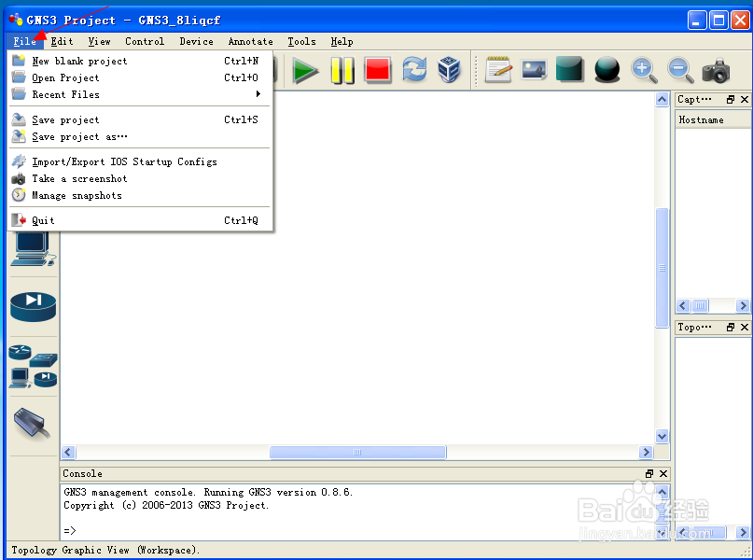The height and width of the screenshot is (560, 753).
Task: Float the Captures panel with its undock icon
Action: (x=731, y=100)
